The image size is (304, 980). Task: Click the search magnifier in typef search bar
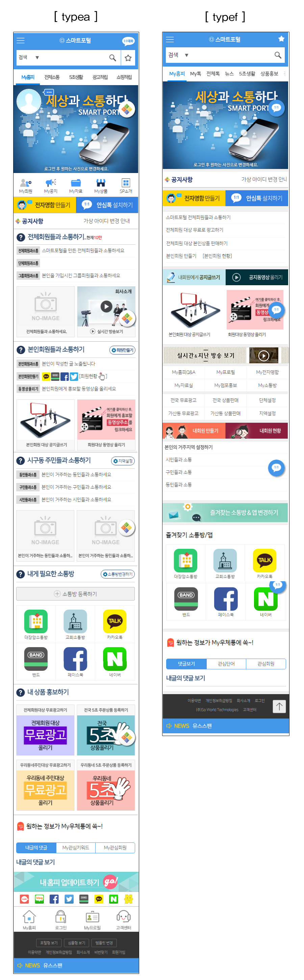click(278, 55)
